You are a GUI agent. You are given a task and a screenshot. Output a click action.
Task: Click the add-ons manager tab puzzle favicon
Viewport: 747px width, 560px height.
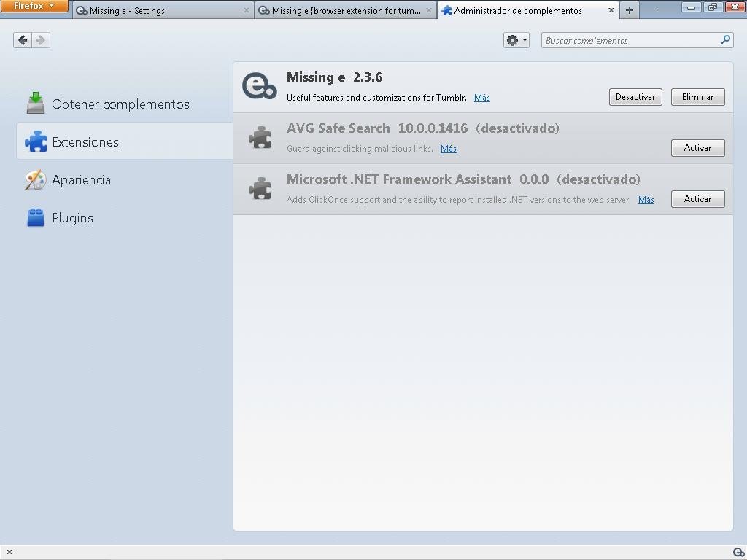(x=446, y=10)
